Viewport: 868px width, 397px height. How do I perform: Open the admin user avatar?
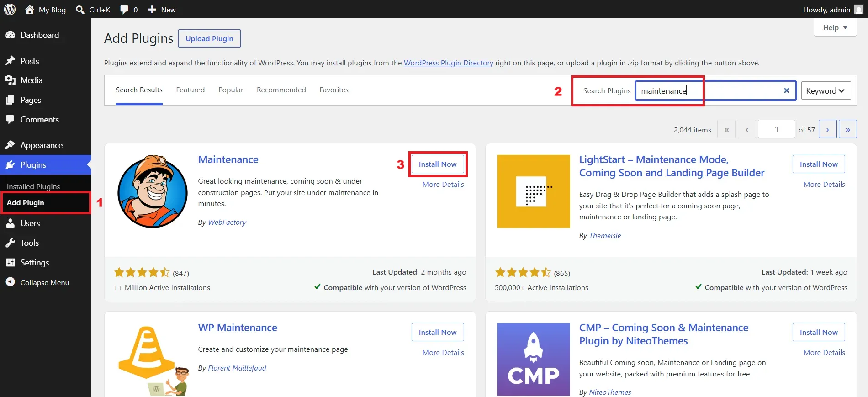pyautogui.click(x=859, y=9)
